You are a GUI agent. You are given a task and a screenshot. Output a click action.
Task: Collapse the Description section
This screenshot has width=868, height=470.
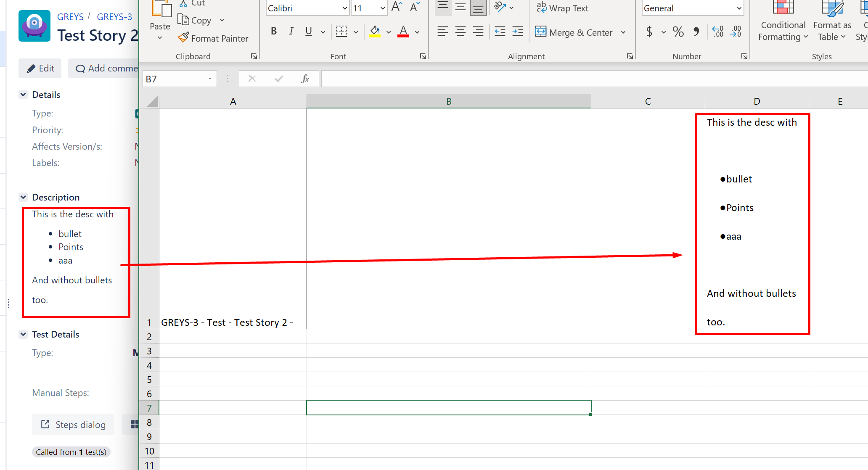pos(23,197)
